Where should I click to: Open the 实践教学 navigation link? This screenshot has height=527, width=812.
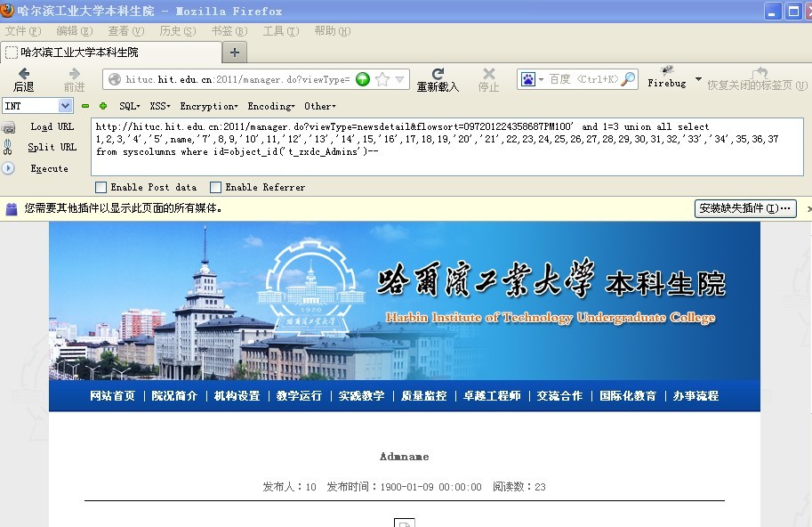pos(361,396)
